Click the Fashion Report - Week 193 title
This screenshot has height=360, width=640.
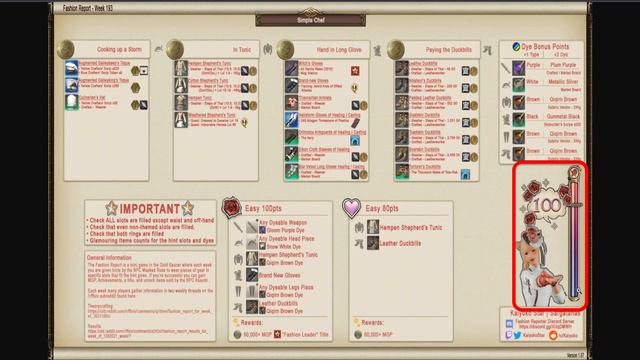87,8
